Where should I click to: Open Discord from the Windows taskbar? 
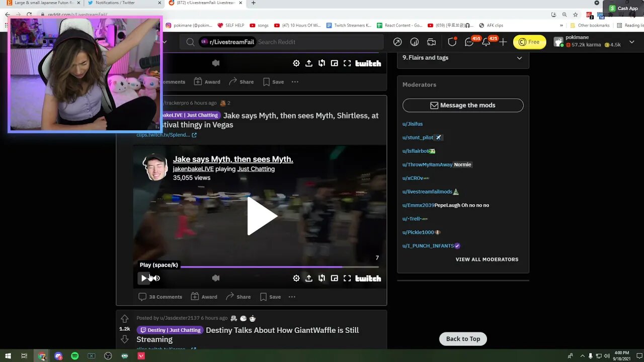pyautogui.click(x=58, y=356)
